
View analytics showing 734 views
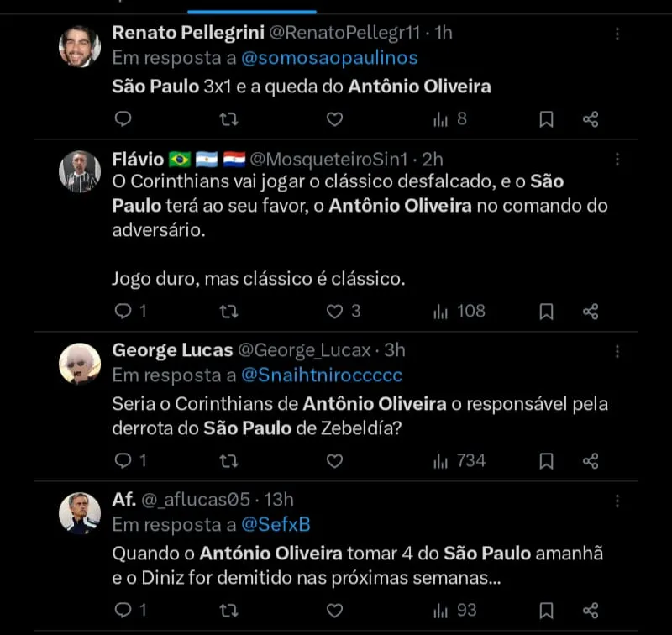[x=459, y=460]
